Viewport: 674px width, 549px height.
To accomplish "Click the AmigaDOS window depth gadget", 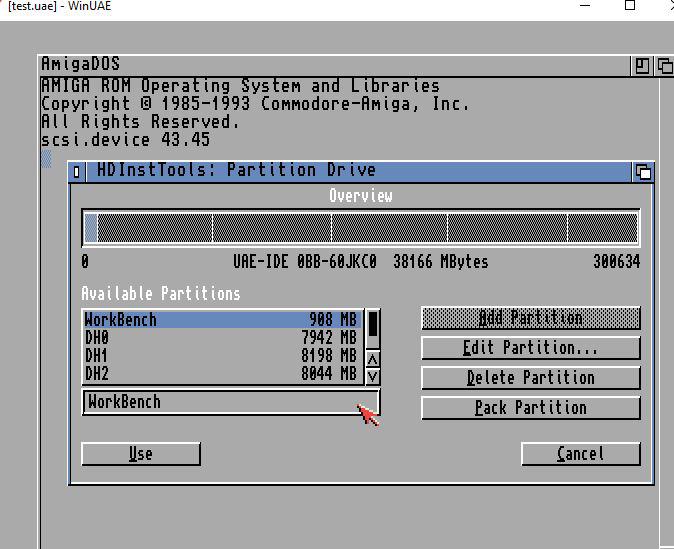I will [665, 66].
